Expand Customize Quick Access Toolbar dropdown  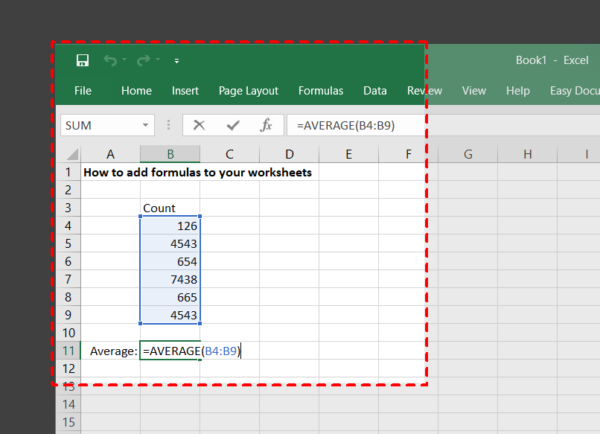click(x=177, y=61)
